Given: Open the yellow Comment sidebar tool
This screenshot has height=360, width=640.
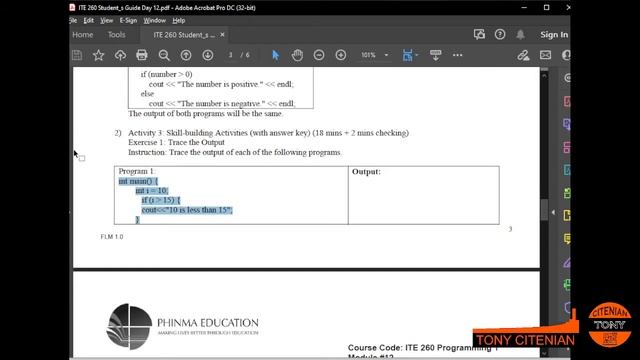Looking at the screenshot, I should 567,238.
